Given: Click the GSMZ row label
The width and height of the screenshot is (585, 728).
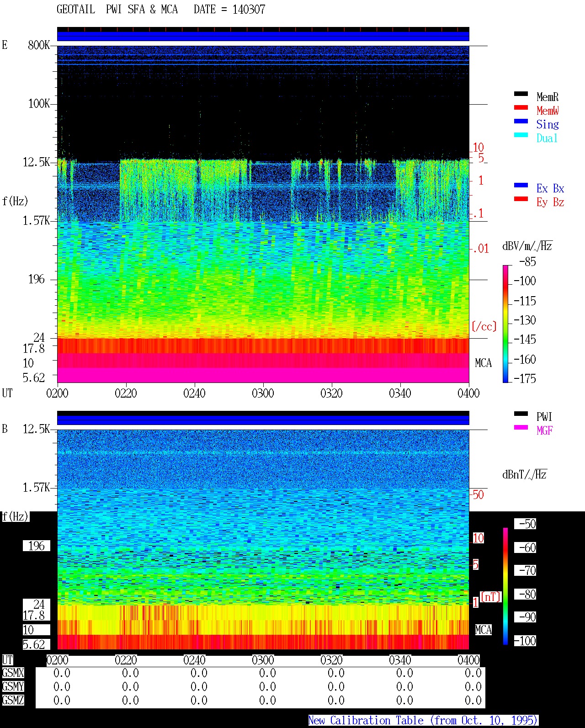Looking at the screenshot, I should click(x=13, y=700).
